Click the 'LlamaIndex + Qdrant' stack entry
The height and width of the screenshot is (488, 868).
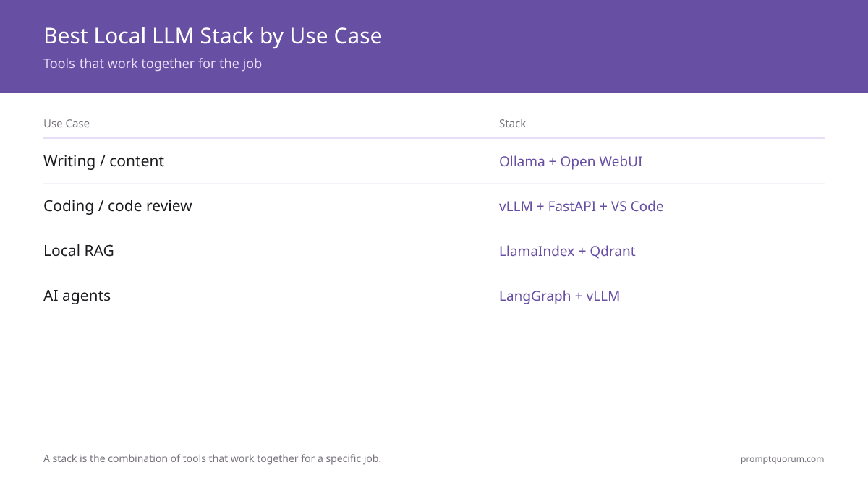[567, 251]
